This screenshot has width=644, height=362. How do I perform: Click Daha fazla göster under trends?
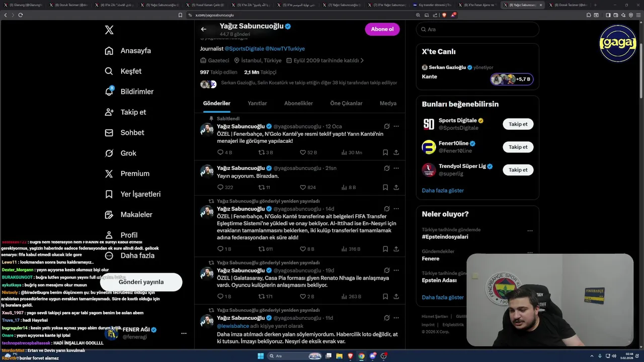443,297
